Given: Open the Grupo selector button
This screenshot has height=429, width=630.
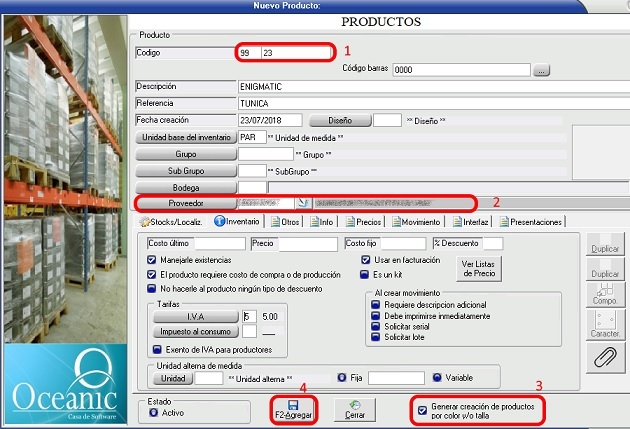Looking at the screenshot, I should tap(186, 154).
